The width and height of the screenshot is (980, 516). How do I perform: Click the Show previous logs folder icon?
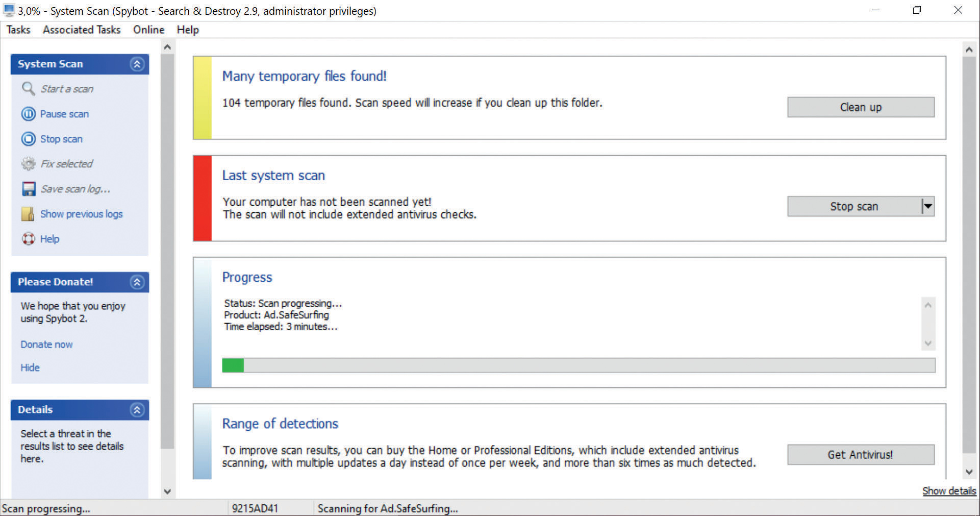28,214
